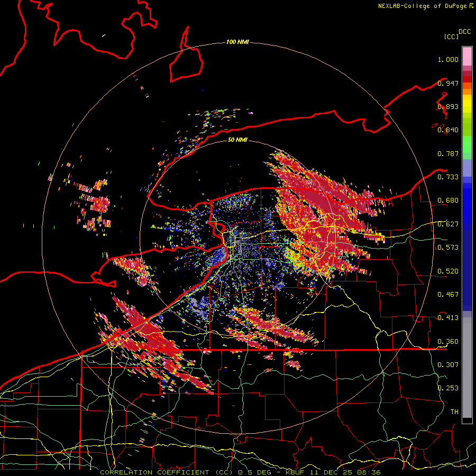Pick the orange swatch on the color bar

pyautogui.click(x=467, y=91)
